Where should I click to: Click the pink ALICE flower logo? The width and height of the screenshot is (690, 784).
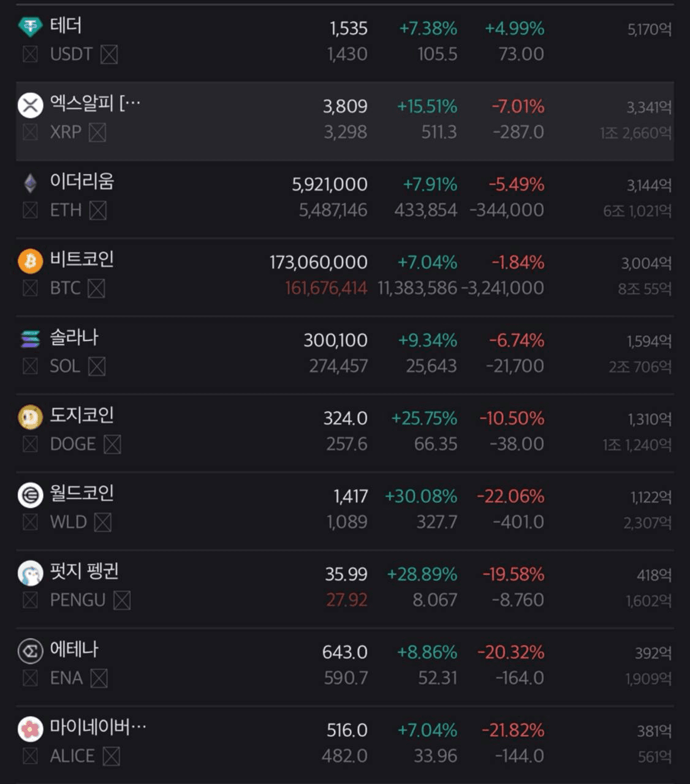click(30, 729)
